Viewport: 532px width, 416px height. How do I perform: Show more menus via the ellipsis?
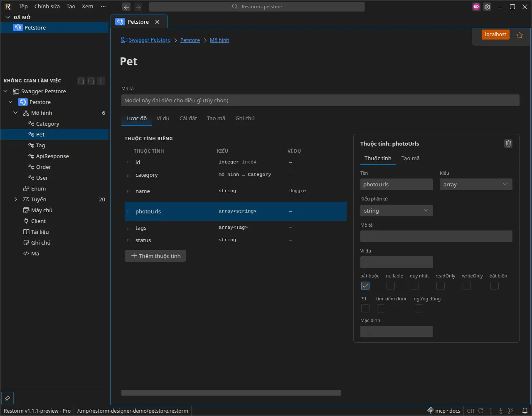(103, 7)
